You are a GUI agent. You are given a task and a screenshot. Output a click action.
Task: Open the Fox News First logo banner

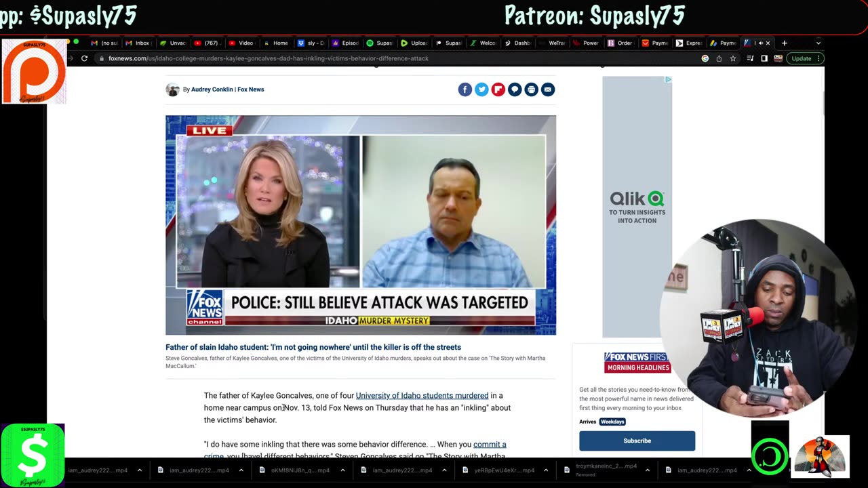point(637,362)
